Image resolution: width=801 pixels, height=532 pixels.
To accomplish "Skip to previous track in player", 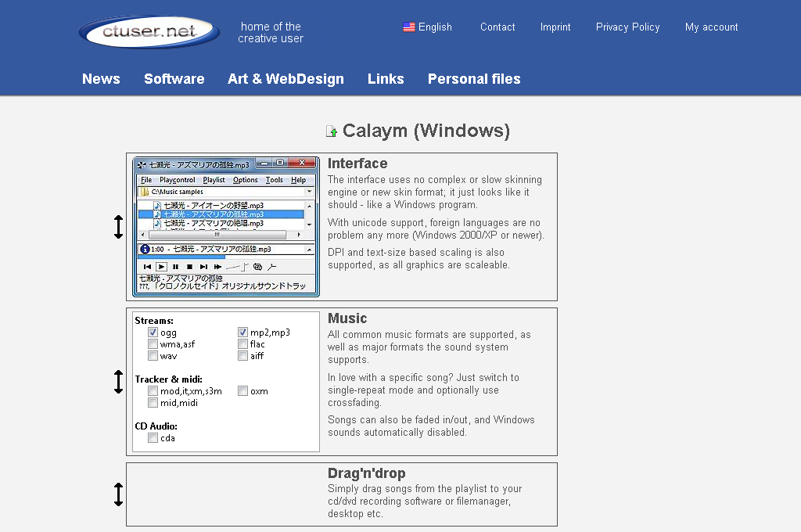I will click(147, 267).
